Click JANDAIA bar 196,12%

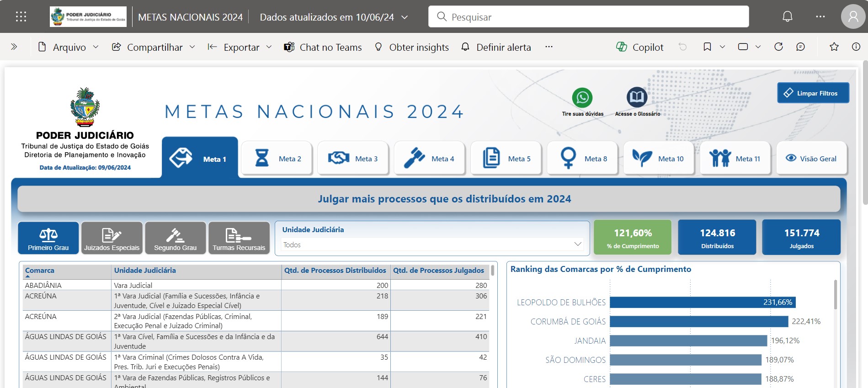[x=688, y=340]
